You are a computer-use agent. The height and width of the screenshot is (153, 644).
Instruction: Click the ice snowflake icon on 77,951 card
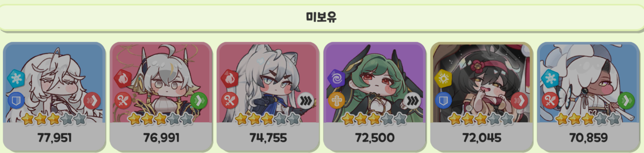click(16, 78)
